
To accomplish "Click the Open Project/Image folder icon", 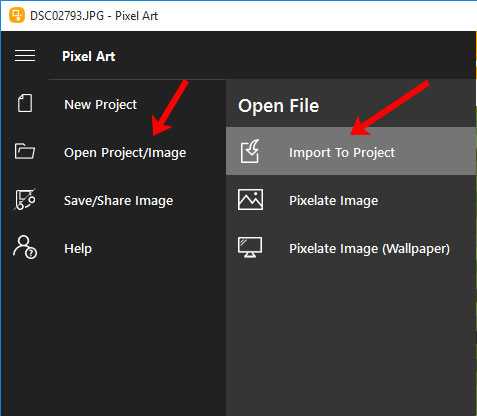I will click(x=25, y=151).
